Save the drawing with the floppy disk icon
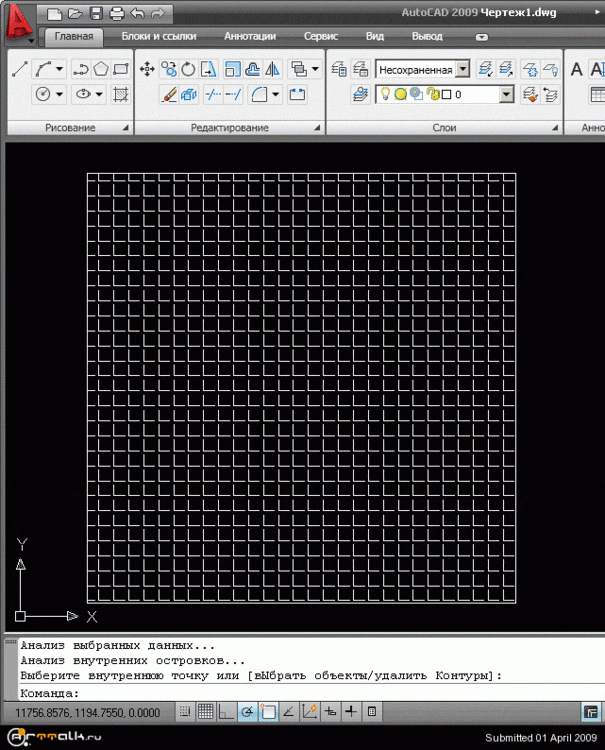The width and height of the screenshot is (605, 750). point(96,13)
